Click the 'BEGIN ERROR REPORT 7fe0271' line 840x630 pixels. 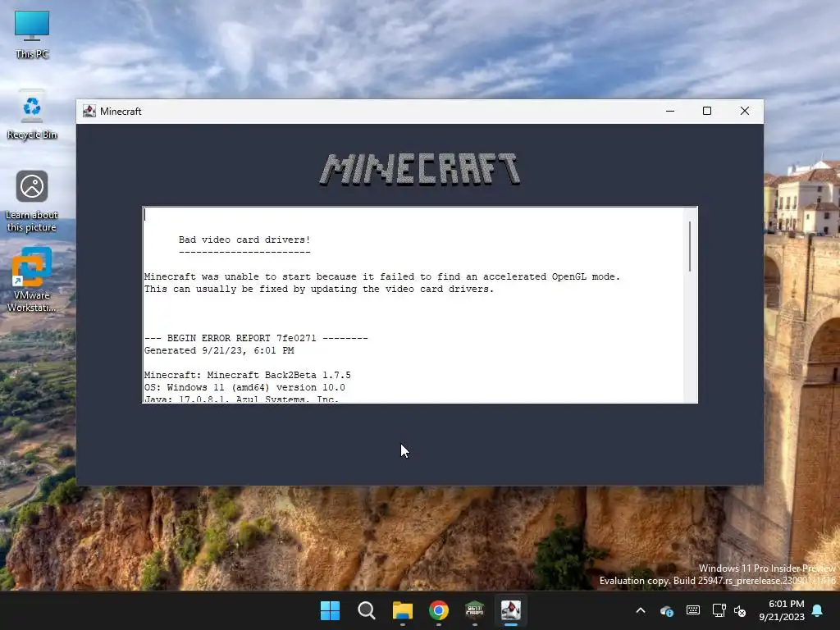[256, 338]
